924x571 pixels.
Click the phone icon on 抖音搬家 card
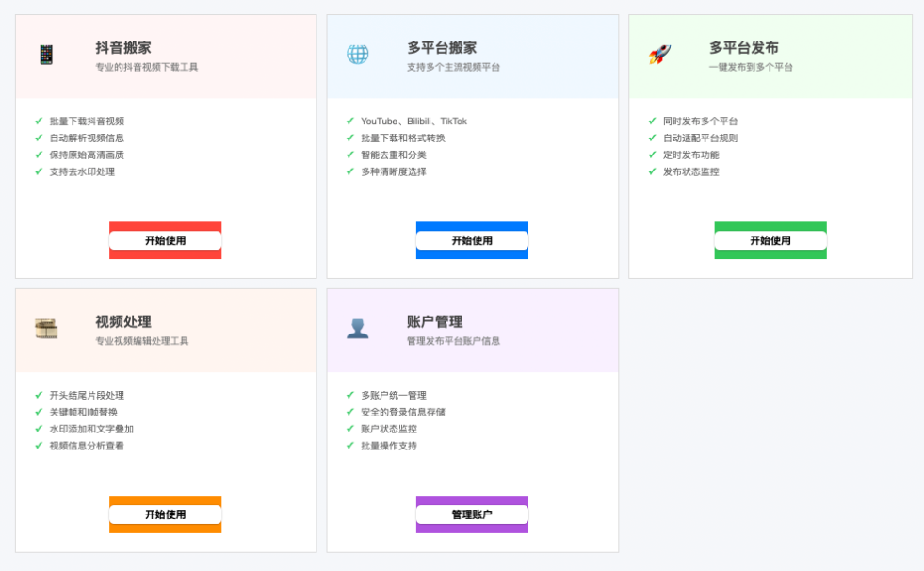46,55
